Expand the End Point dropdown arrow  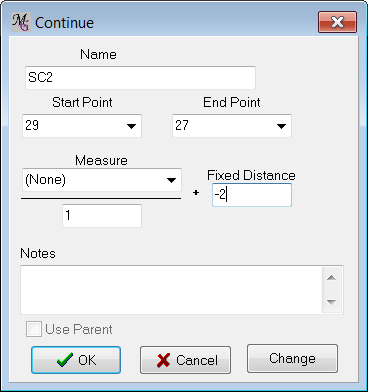[281, 126]
